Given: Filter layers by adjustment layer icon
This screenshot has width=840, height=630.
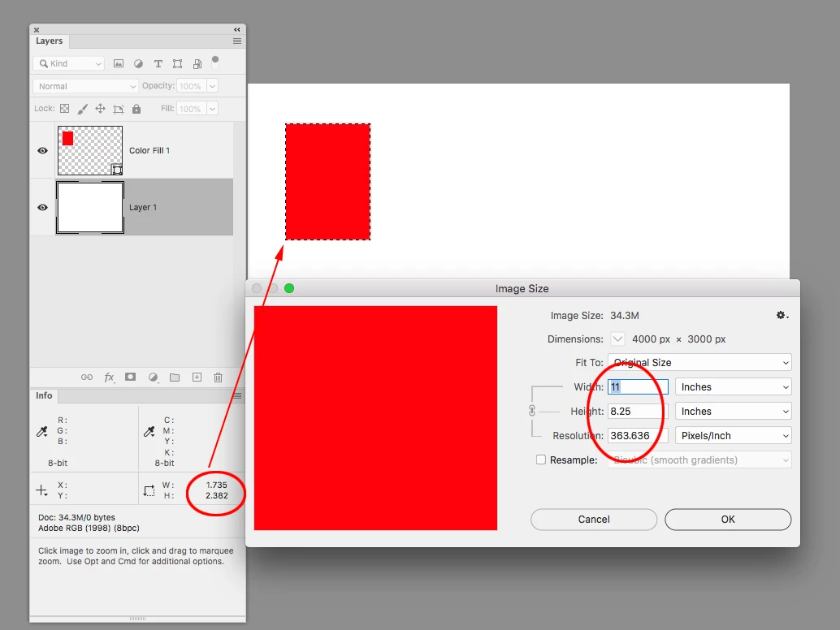Looking at the screenshot, I should tap(138, 63).
